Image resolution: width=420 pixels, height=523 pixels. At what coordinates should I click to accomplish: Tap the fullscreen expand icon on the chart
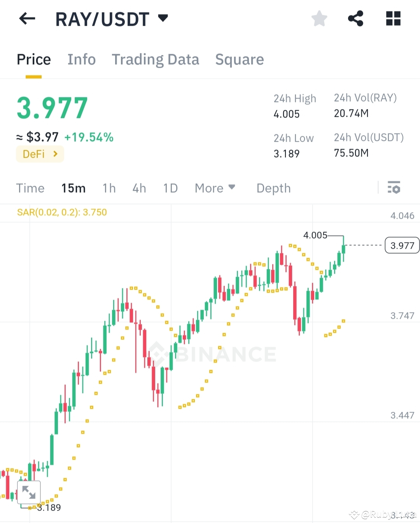(29, 491)
